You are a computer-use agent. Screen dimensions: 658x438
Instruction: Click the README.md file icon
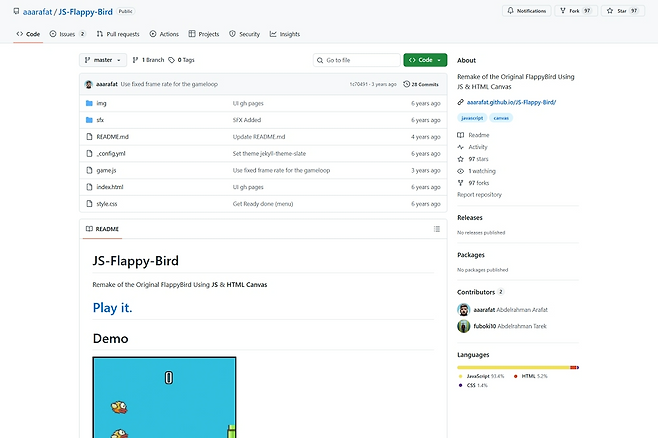[x=89, y=137]
